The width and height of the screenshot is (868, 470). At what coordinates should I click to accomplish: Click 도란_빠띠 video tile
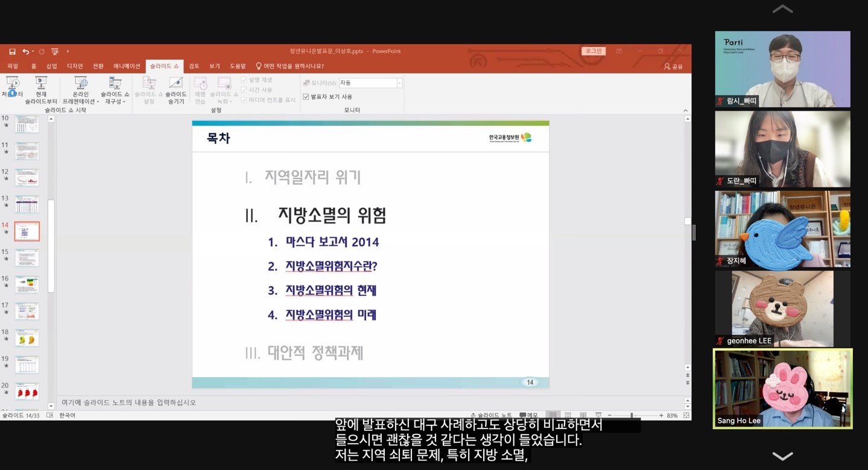point(783,149)
